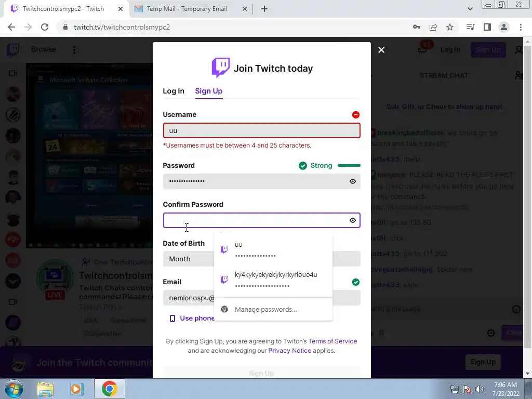Open Manage passwords from autofill popup
The width and height of the screenshot is (532, 399).
pyautogui.click(x=273, y=310)
